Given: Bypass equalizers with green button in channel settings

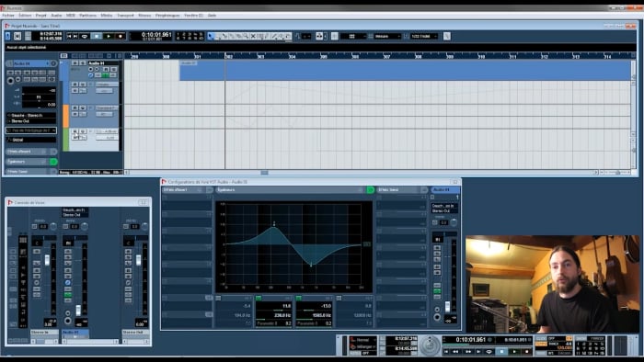Looking at the screenshot, I should 371,190.
